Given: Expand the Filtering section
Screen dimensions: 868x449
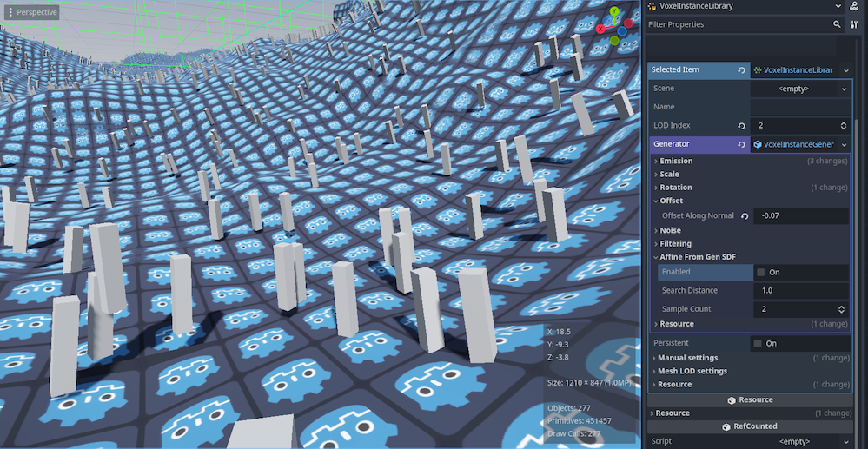Looking at the screenshot, I should tap(750, 243).
